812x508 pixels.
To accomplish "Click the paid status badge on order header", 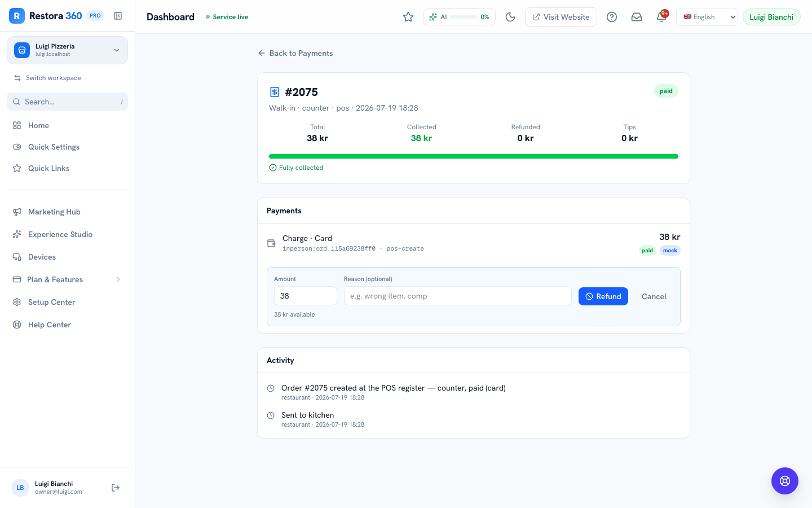I will pyautogui.click(x=666, y=91).
